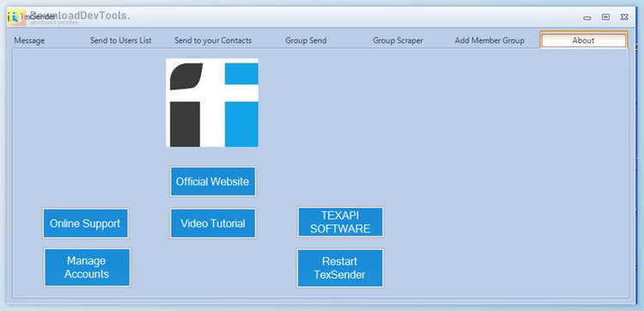Click the Online Support button
Screen dimensions: 644x311
pyautogui.click(x=85, y=223)
